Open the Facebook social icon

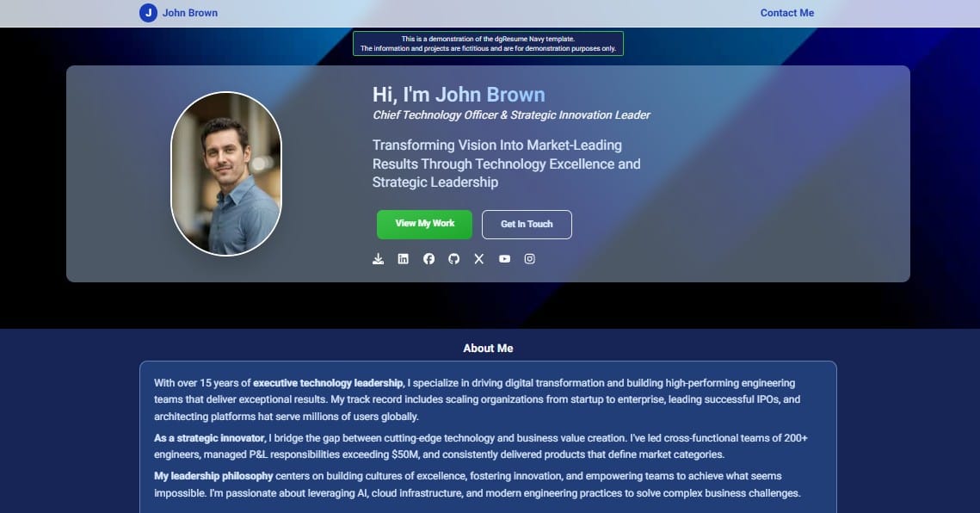pos(428,259)
